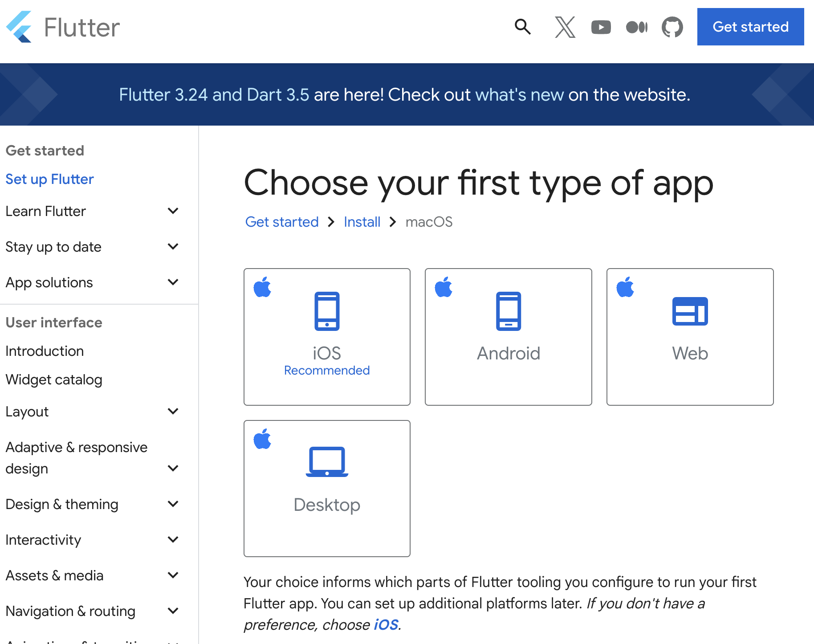Screen dimensions: 814x644
Task: Expand the Stay up to date section
Action: pos(173,246)
